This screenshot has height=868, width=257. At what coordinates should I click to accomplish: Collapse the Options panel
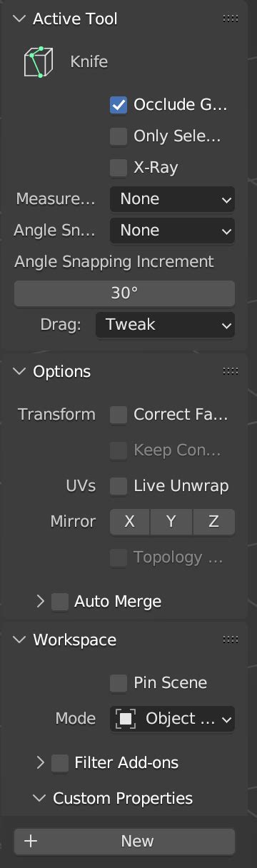coord(19,371)
